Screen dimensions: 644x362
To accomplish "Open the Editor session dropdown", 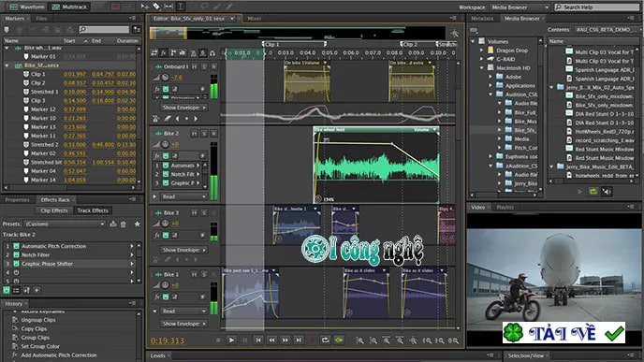I will [232, 19].
